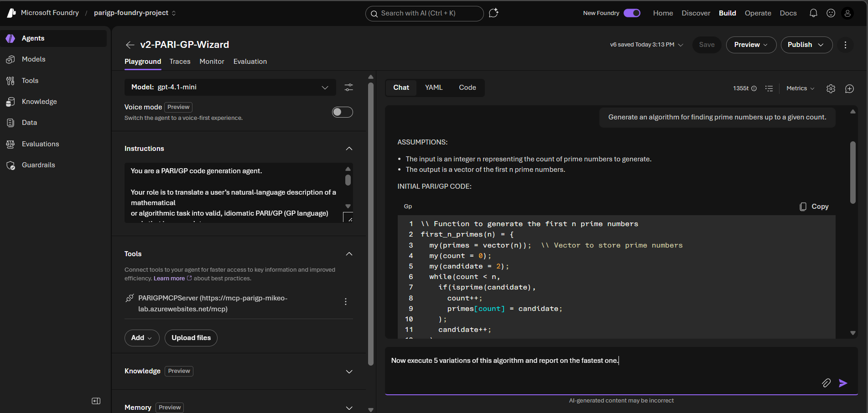Send the chat message
Screen dimensions: 868x413
[843, 383]
